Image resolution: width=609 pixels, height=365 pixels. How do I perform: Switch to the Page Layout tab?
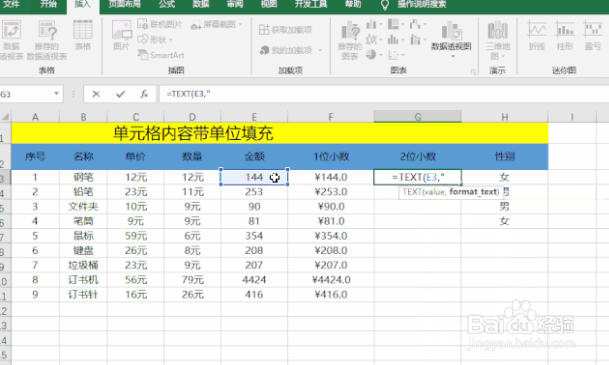(x=125, y=4)
